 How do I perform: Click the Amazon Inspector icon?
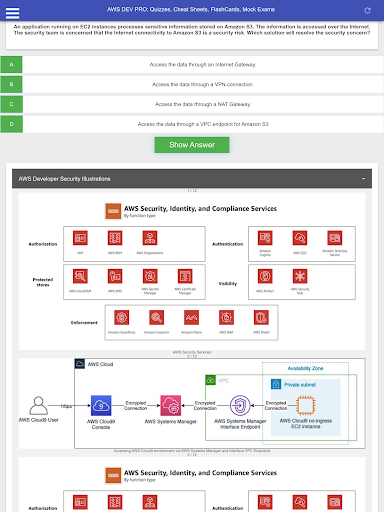(156, 317)
